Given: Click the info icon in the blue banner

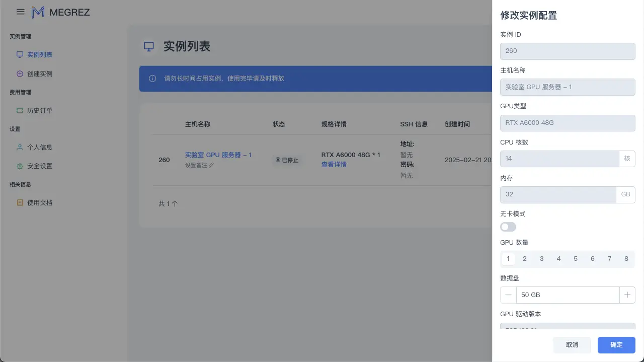Looking at the screenshot, I should click(152, 79).
